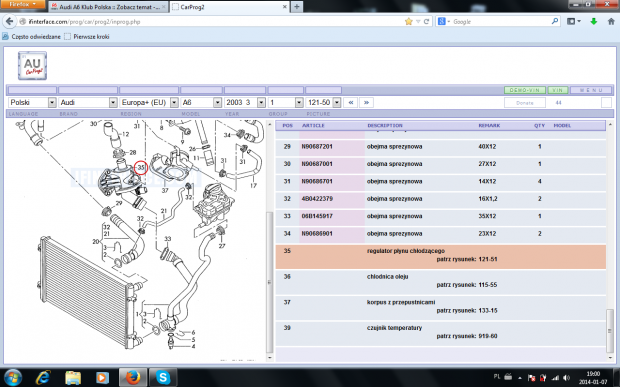Click the Donate button
Image resolution: width=620 pixels, height=387 pixels.
pyautogui.click(x=525, y=103)
